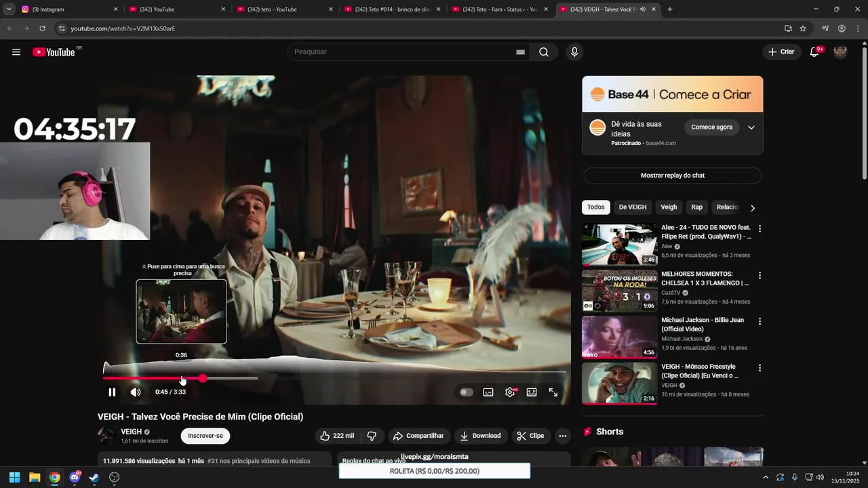Screen dimensions: 868x488
Task: Open the Windows Start menu
Action: click(x=14, y=477)
